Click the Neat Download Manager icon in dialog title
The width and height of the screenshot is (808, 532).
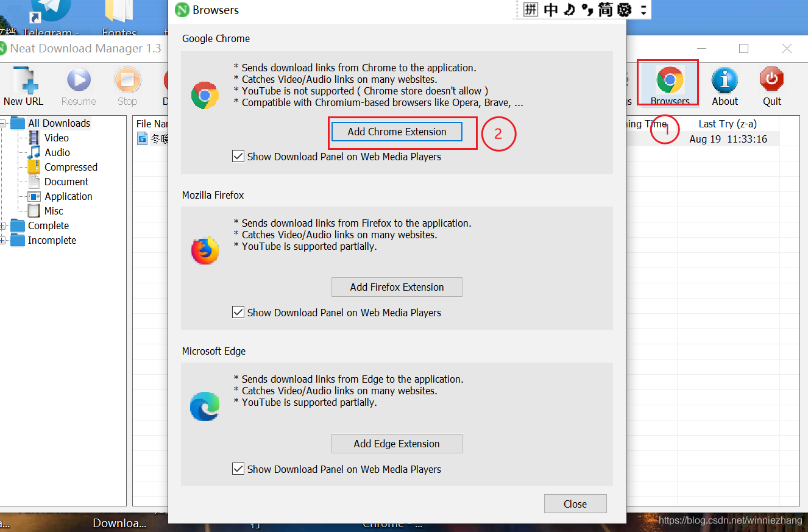(x=182, y=10)
